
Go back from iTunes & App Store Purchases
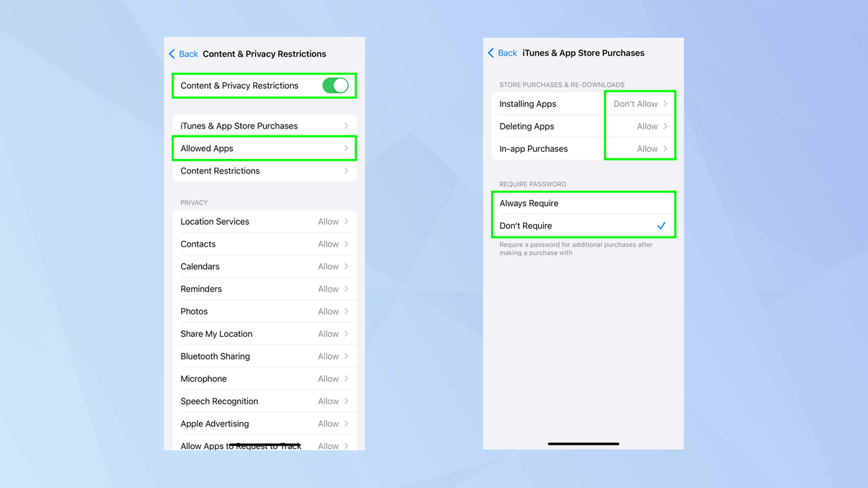pos(501,53)
